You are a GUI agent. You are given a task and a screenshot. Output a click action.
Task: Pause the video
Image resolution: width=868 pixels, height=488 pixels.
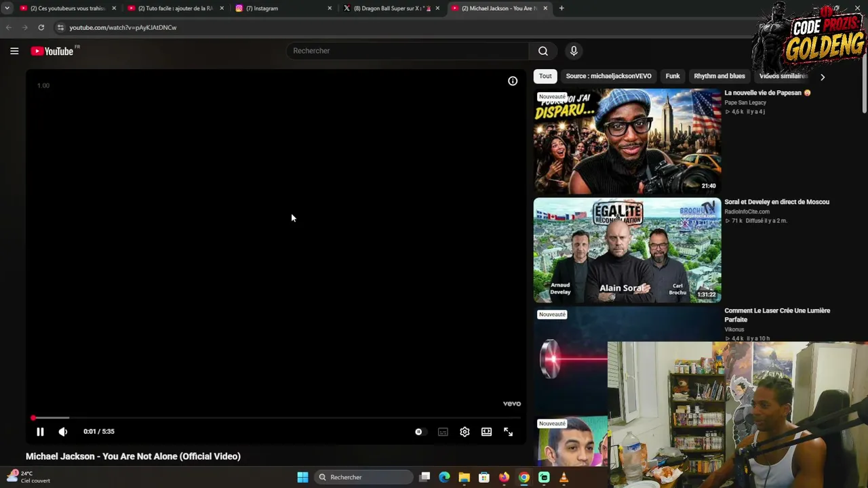[40, 432]
